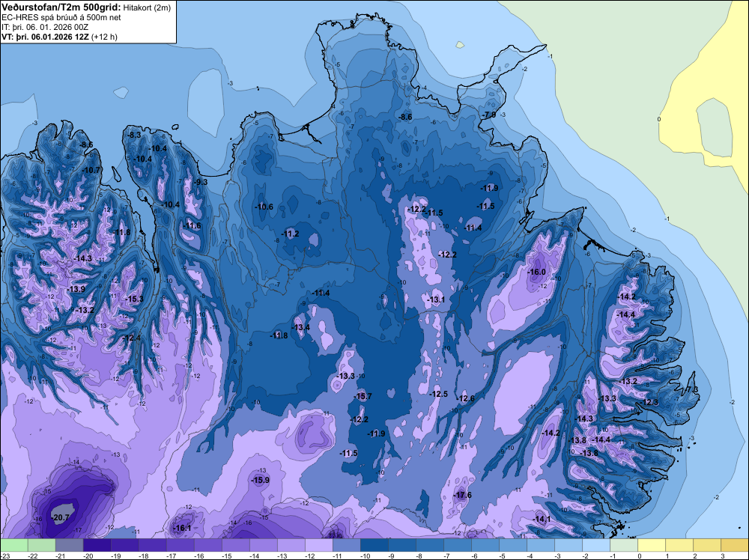749x560 pixels.
Task: Pick the legend swatch labeled -8
Action: (430, 545)
